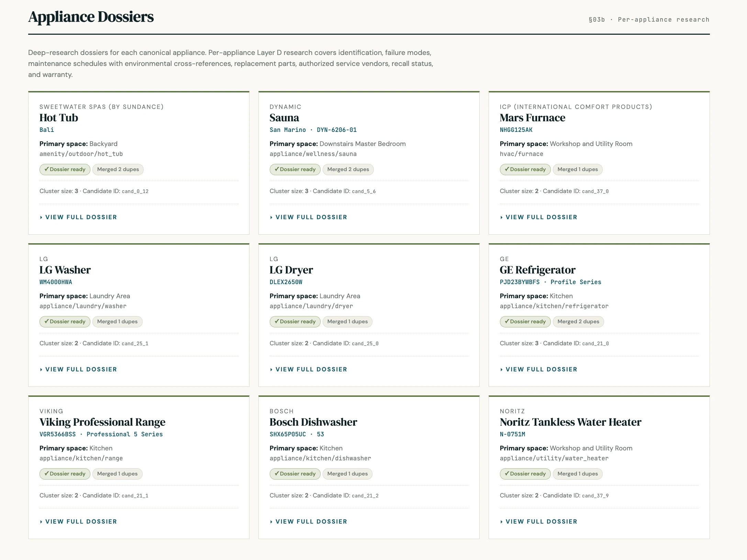Click category path appliance/laundry/dryer

tap(311, 306)
